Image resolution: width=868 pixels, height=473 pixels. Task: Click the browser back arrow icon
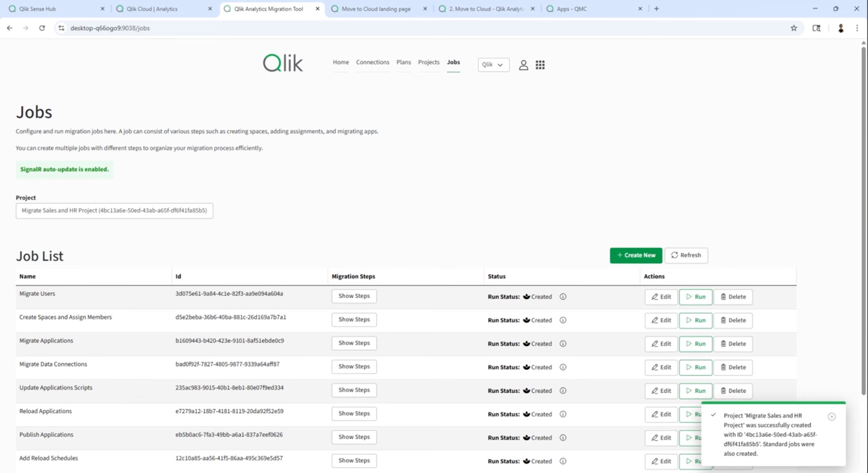tap(10, 28)
